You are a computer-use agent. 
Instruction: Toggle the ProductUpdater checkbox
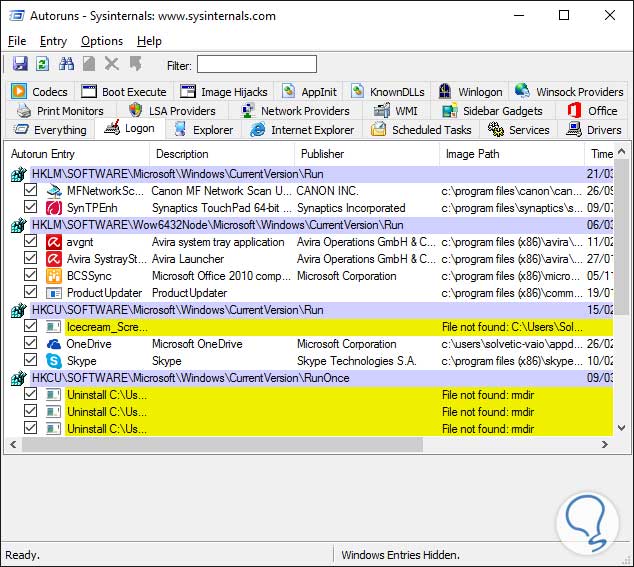30,292
